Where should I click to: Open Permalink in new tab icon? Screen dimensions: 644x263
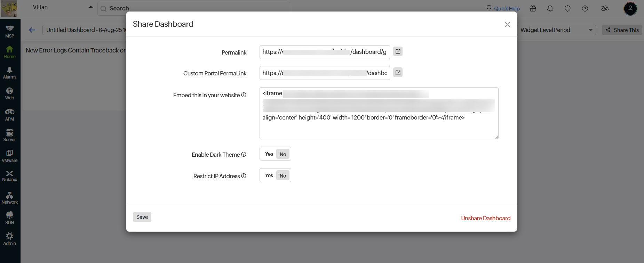(398, 51)
